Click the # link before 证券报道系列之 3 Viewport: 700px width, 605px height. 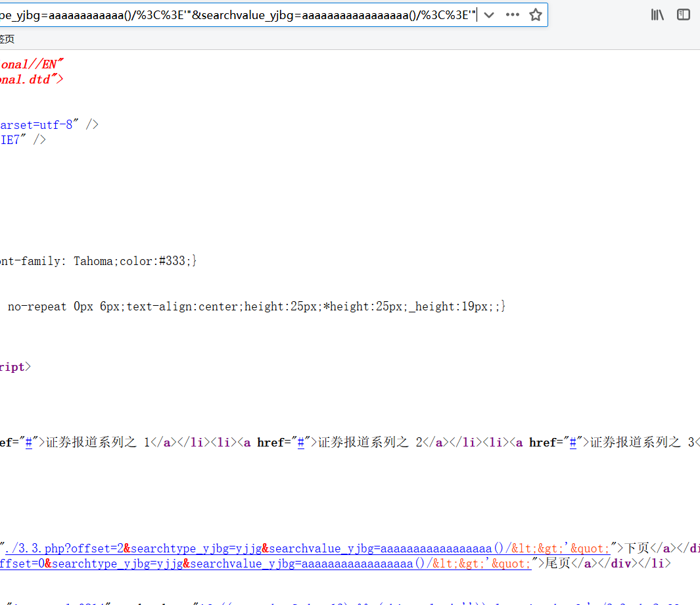(572, 443)
